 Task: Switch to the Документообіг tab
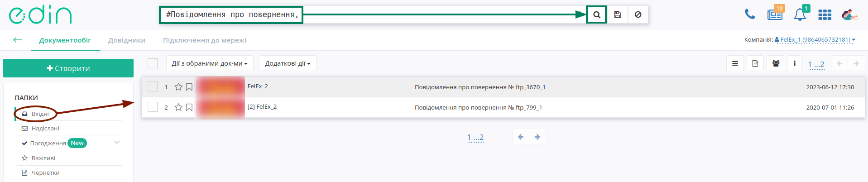pos(65,40)
